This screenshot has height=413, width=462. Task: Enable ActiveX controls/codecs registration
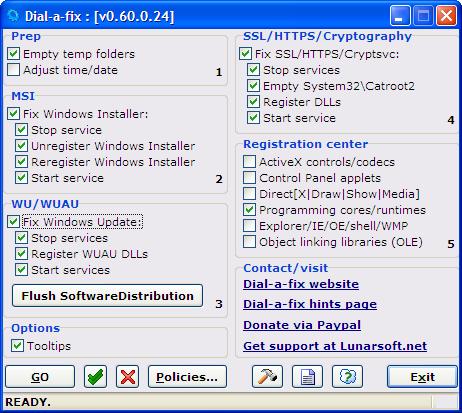[249, 162]
